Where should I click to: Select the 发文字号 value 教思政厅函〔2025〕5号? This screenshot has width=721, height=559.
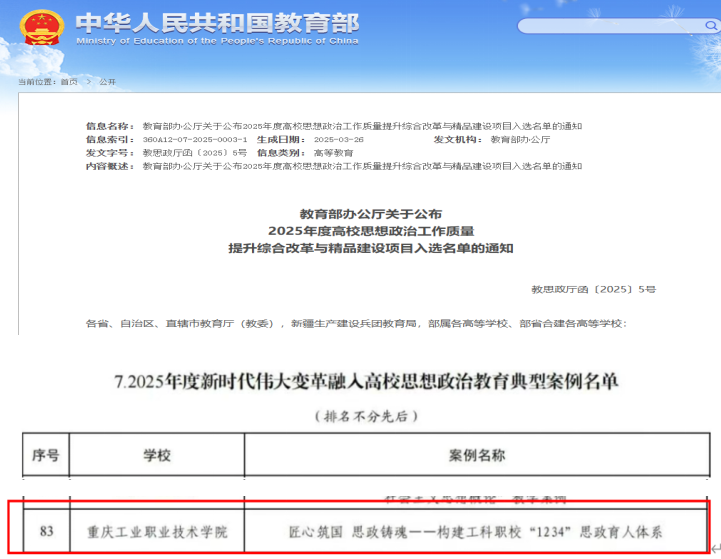[x=195, y=153]
